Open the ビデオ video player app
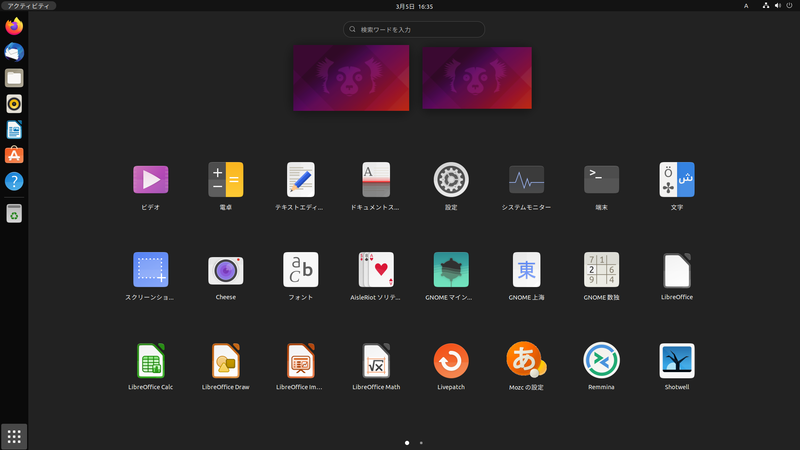 click(151, 180)
